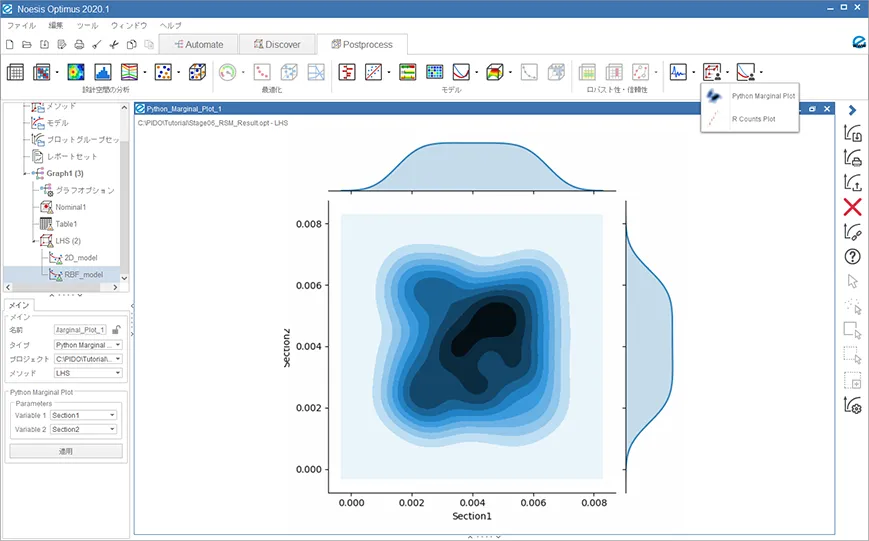Collapse the Graph1 (3) tree node

pyautogui.click(x=27, y=173)
